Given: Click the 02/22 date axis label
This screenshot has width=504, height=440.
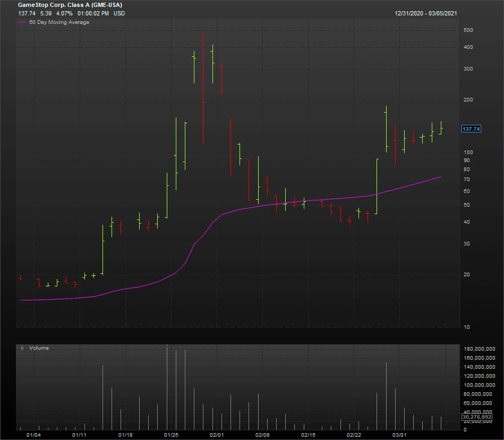Looking at the screenshot, I should pyautogui.click(x=354, y=435).
